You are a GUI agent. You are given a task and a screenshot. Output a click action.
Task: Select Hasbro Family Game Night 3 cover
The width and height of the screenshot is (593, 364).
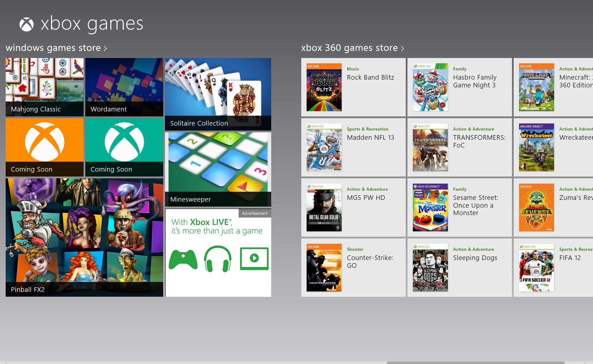pos(430,87)
